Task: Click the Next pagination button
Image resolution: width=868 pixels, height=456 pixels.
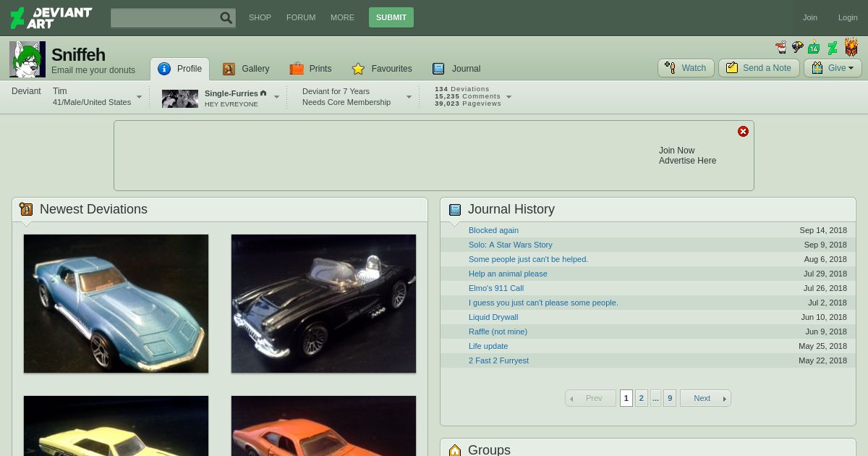Action: tap(705, 398)
